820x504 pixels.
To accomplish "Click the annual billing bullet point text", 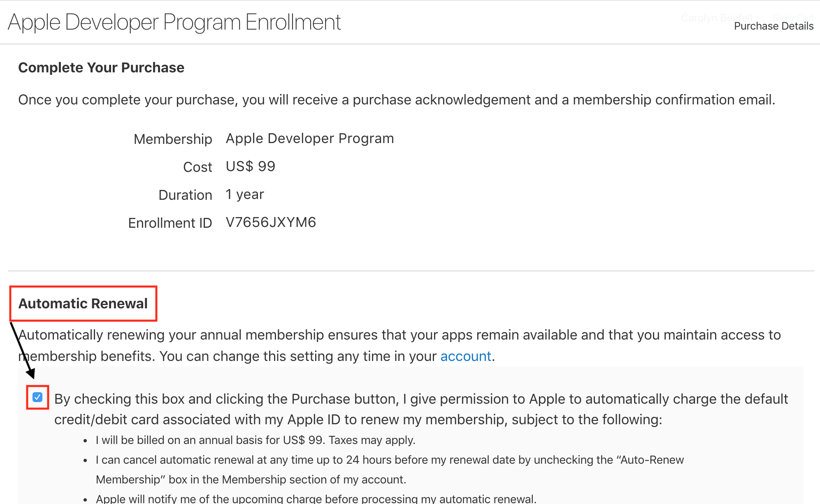I will (256, 440).
